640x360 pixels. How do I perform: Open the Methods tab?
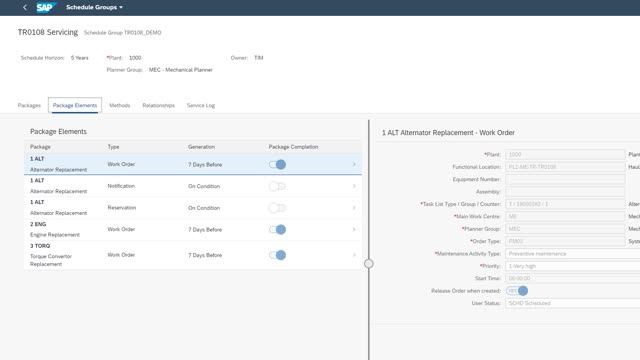120,105
